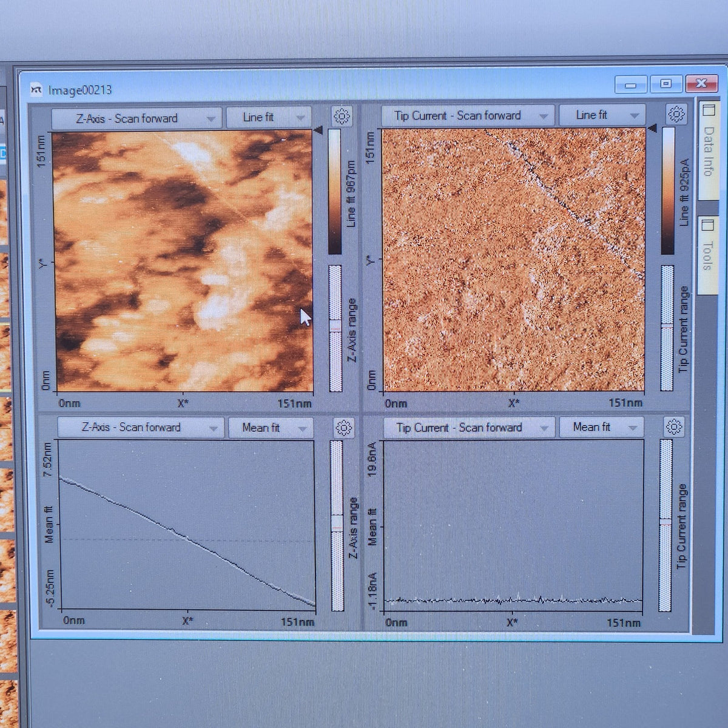Open Z-Axis - Scan forward dropdown above line graph

141,427
